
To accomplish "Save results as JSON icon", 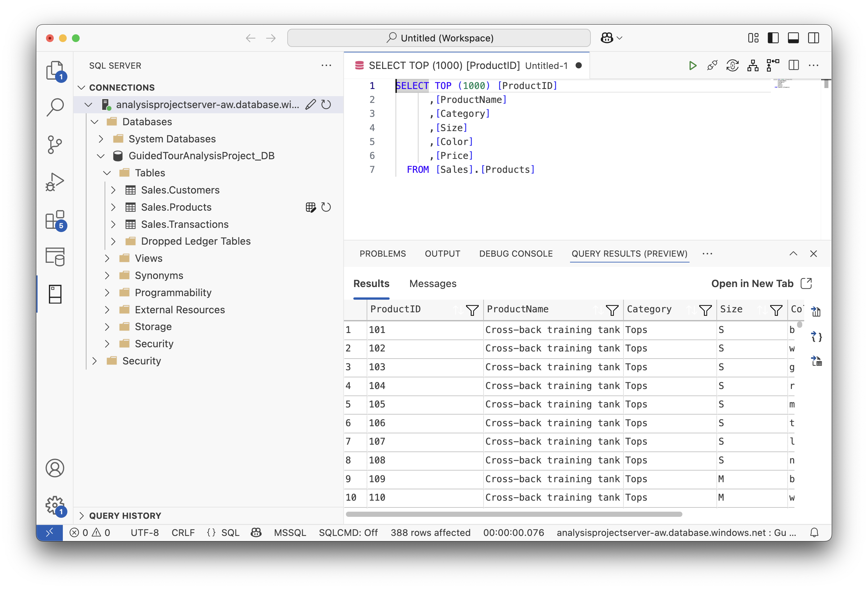I will tap(817, 337).
